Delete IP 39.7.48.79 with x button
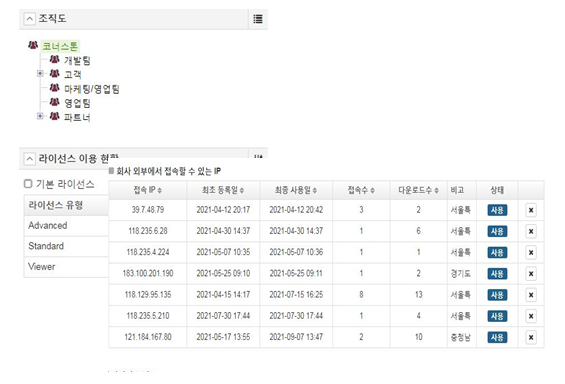The width and height of the screenshot is (565, 384). (531, 210)
